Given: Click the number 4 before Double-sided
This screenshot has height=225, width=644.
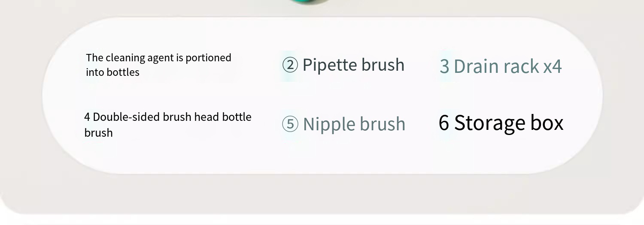Looking at the screenshot, I should point(87,117).
